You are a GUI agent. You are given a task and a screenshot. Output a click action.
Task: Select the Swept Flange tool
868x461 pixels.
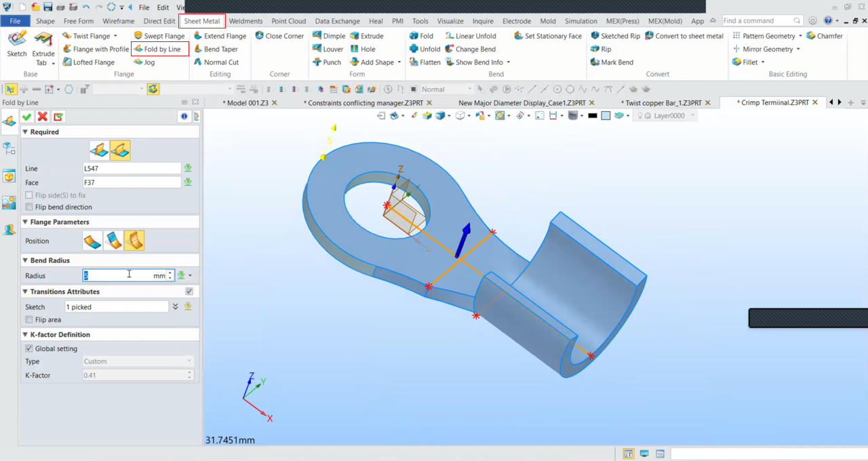tap(159, 36)
